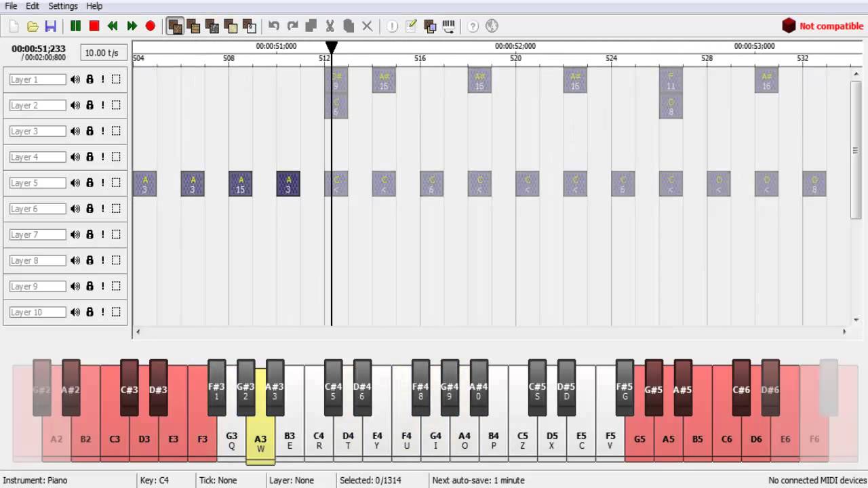Image resolution: width=868 pixels, height=488 pixels.
Task: Redo the last undone action
Action: point(293,26)
